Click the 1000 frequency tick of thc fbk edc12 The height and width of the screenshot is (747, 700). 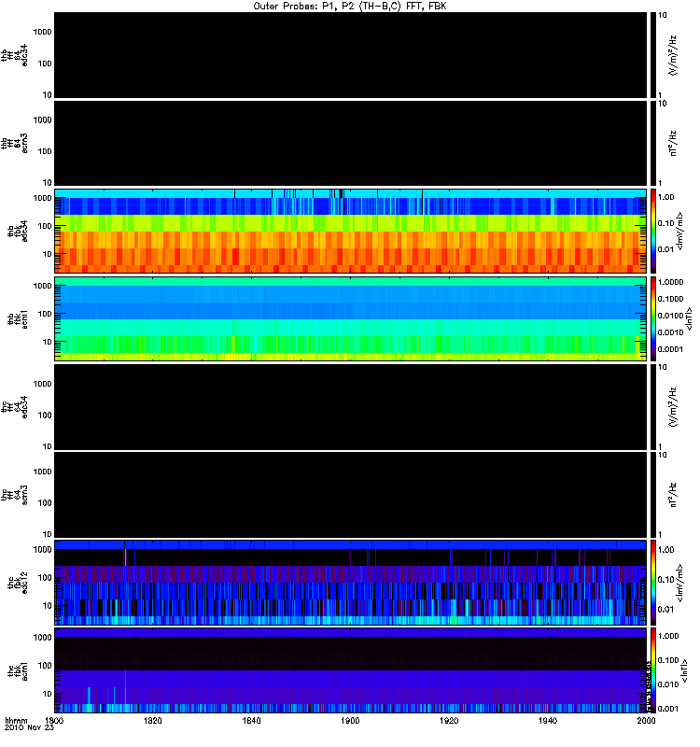[42, 550]
